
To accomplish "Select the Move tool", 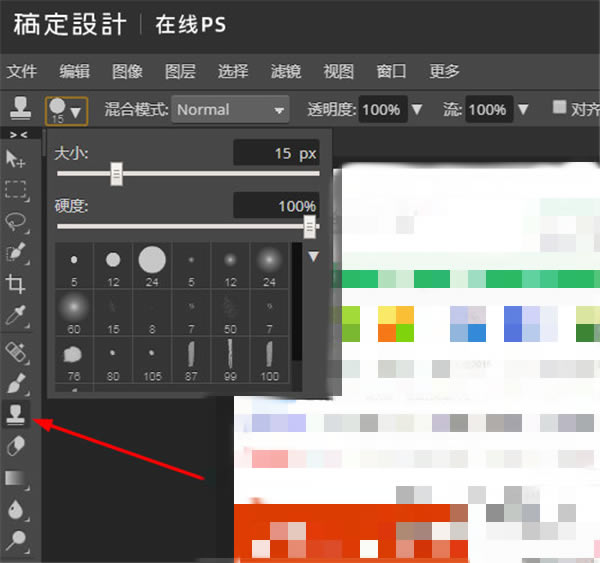I will tap(15, 159).
